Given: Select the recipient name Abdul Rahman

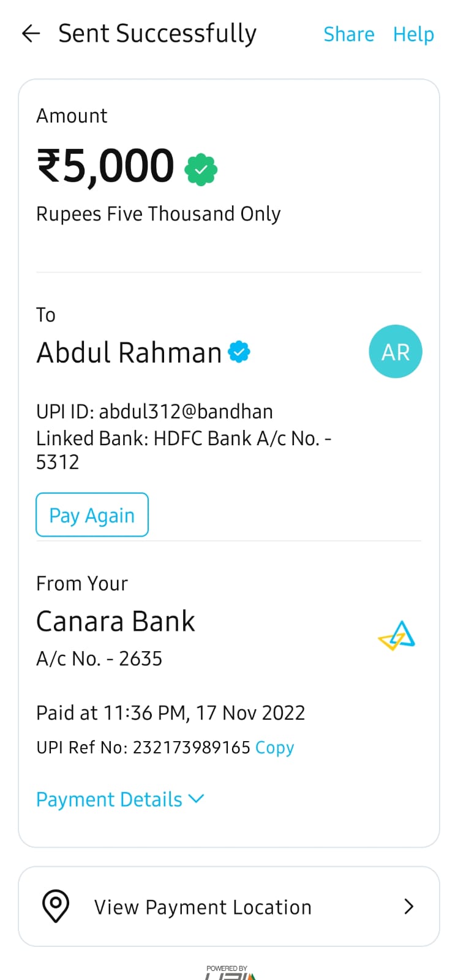Looking at the screenshot, I should 129,353.
